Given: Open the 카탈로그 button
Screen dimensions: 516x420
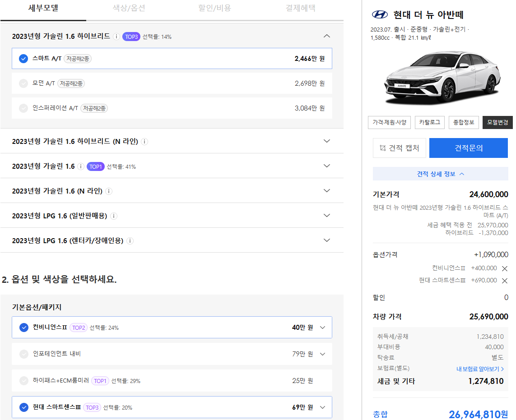Looking at the screenshot, I should coord(429,122).
